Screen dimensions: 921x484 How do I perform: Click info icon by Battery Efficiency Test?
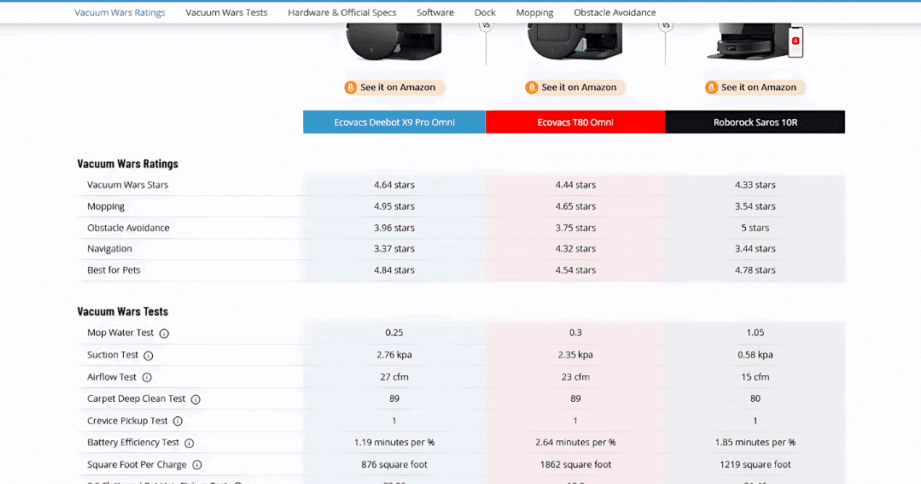[x=189, y=444]
